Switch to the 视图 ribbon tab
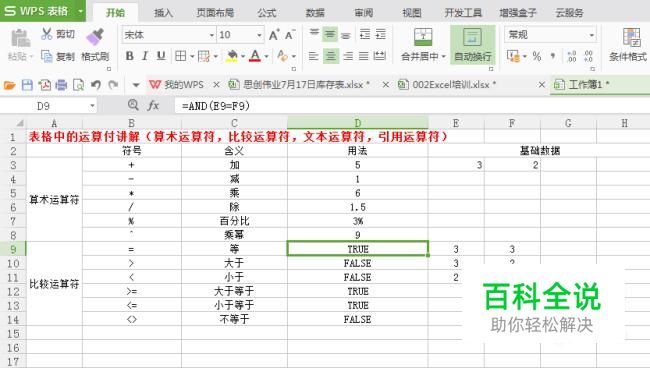 point(412,13)
